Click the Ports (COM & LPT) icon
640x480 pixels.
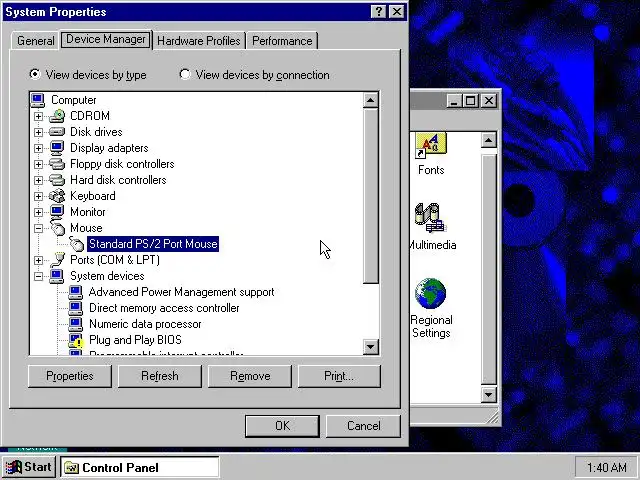pos(57,260)
